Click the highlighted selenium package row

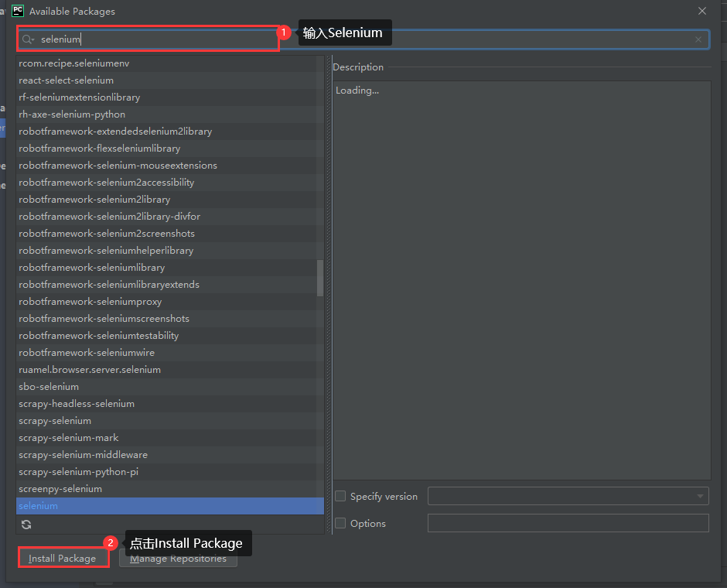169,506
